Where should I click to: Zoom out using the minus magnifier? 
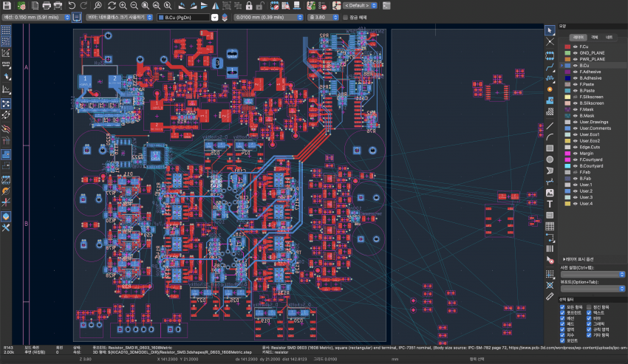pyautogui.click(x=134, y=6)
